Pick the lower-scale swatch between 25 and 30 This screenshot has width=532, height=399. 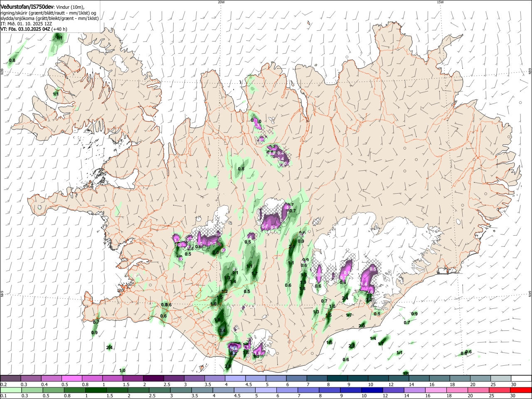tap(500, 390)
